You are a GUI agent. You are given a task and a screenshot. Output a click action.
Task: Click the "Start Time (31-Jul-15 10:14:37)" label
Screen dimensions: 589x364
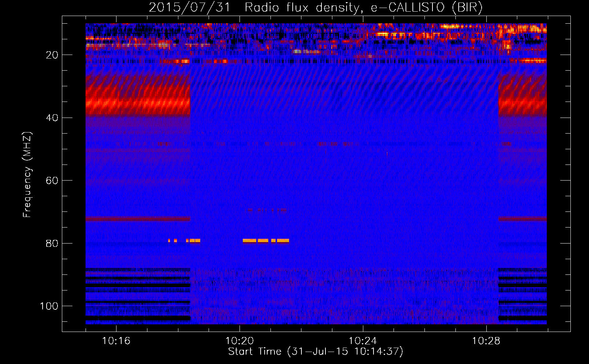316,352
